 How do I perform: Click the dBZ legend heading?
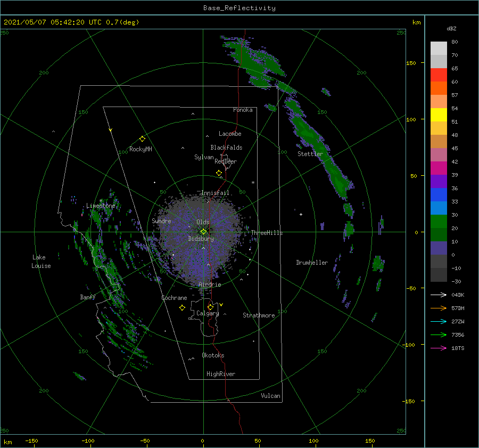[451, 28]
